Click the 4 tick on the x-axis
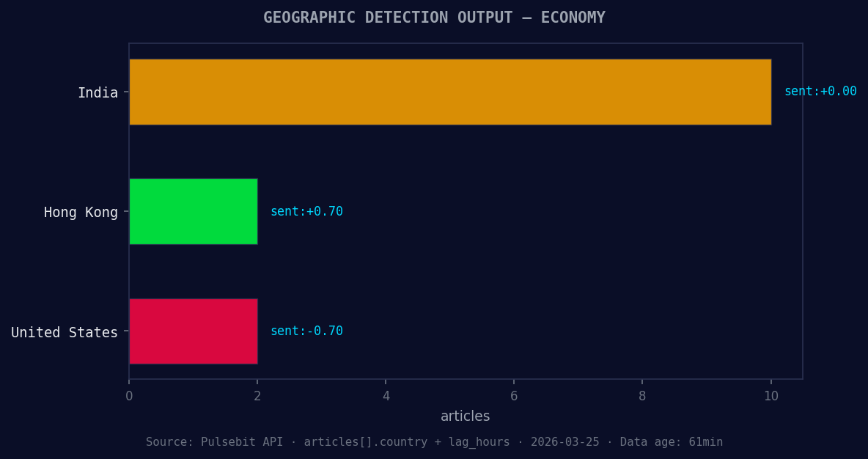The width and height of the screenshot is (868, 459). [386, 395]
